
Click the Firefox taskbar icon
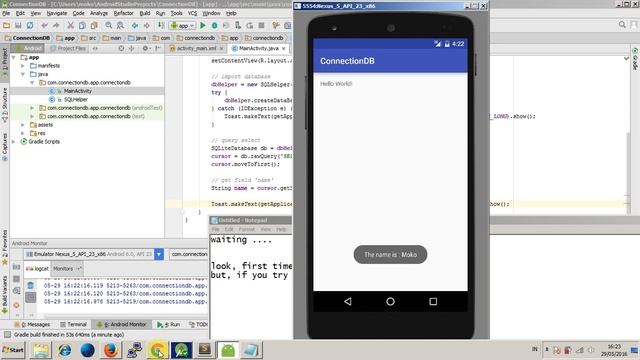[x=110, y=350]
